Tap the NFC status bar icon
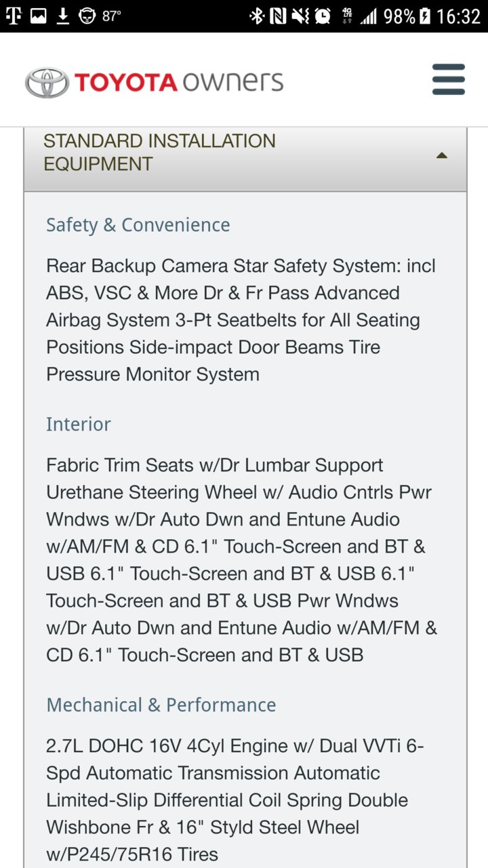488x868 pixels. [x=278, y=16]
